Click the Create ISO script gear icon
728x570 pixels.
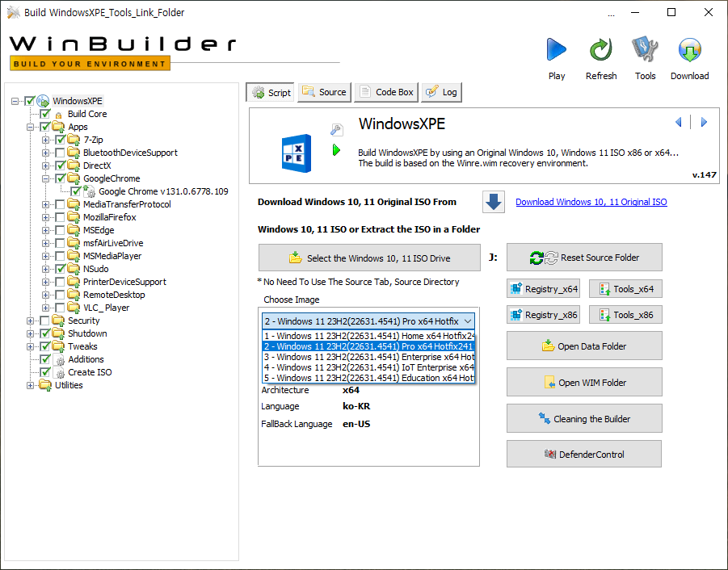pos(60,373)
